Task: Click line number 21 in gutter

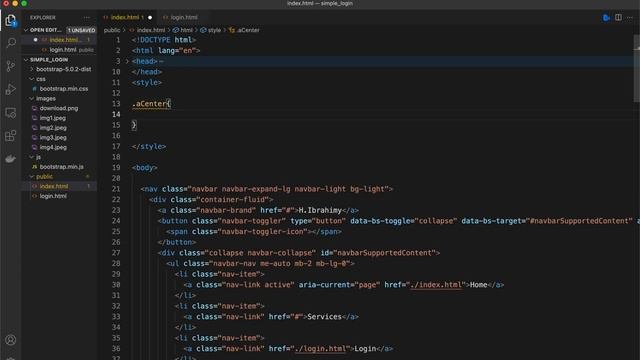Action: click(116, 189)
